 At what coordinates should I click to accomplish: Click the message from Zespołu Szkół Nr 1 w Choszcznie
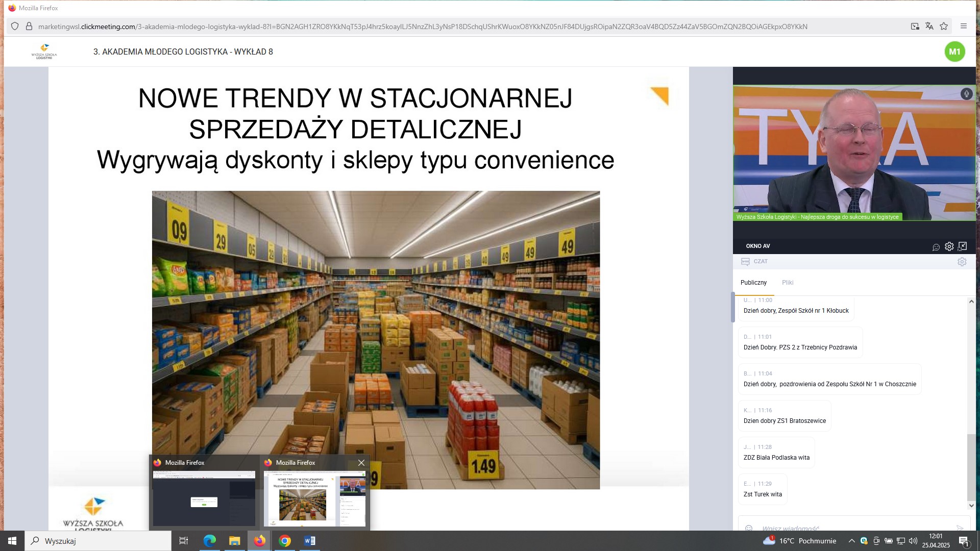click(829, 384)
